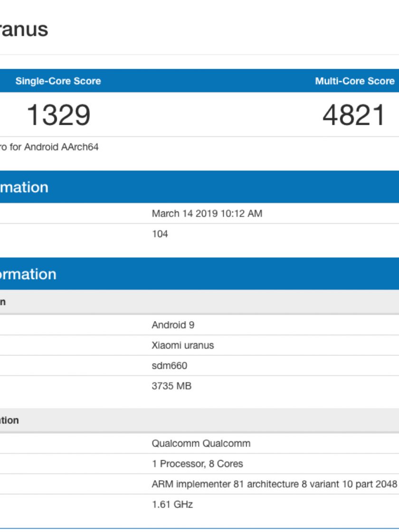The image size is (399, 532).
Task: Click the 1.61 GHz base frequency value
Action: coord(172,504)
